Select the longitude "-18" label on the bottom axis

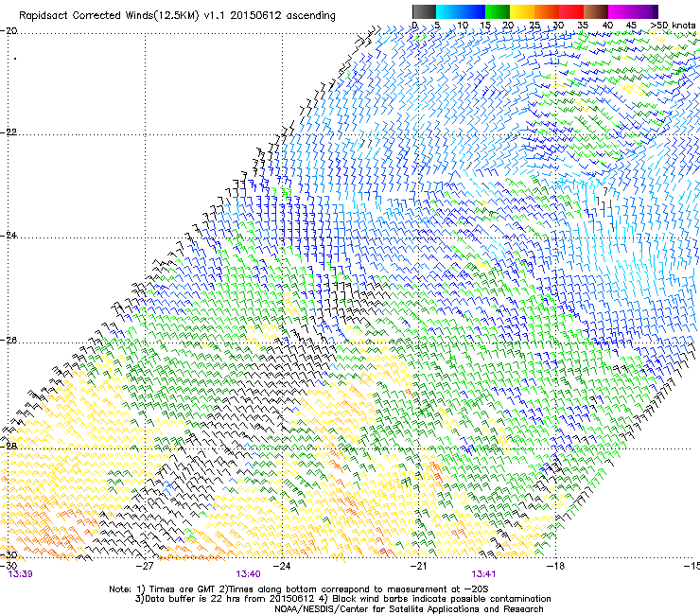coord(555,566)
